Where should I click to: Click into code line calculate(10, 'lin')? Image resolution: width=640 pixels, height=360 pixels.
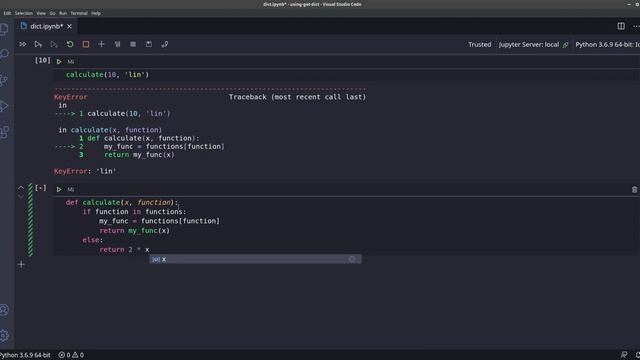[108, 75]
